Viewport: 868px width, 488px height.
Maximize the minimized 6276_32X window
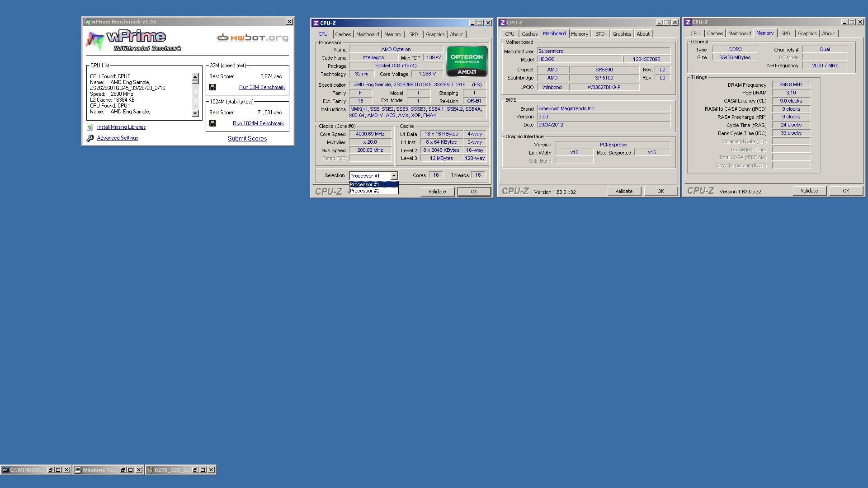[x=203, y=470]
